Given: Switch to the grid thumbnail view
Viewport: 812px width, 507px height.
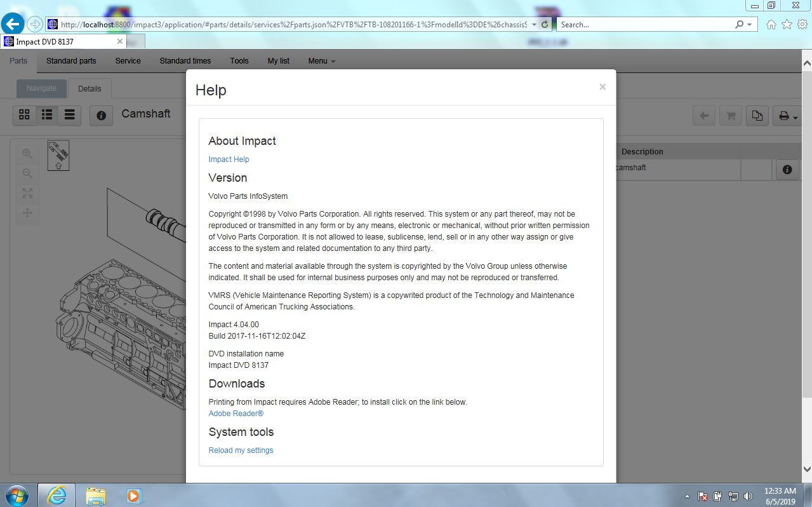Looking at the screenshot, I should tap(24, 115).
